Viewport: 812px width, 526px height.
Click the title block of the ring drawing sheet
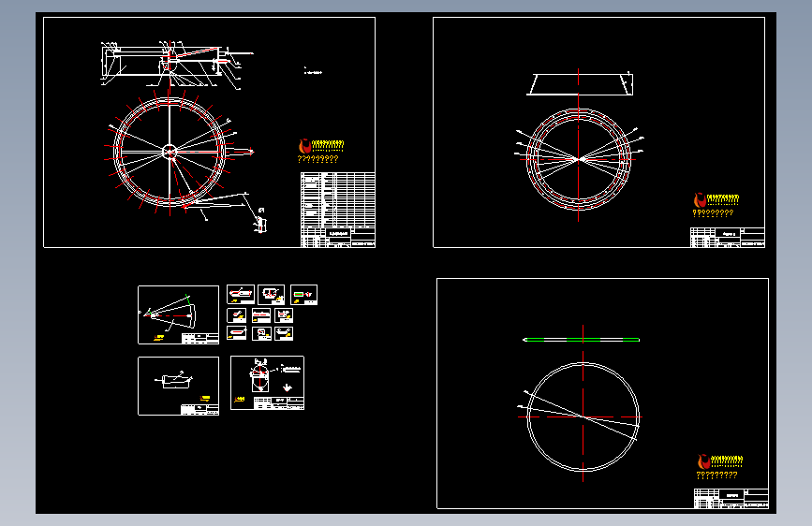pyautogui.click(x=728, y=237)
